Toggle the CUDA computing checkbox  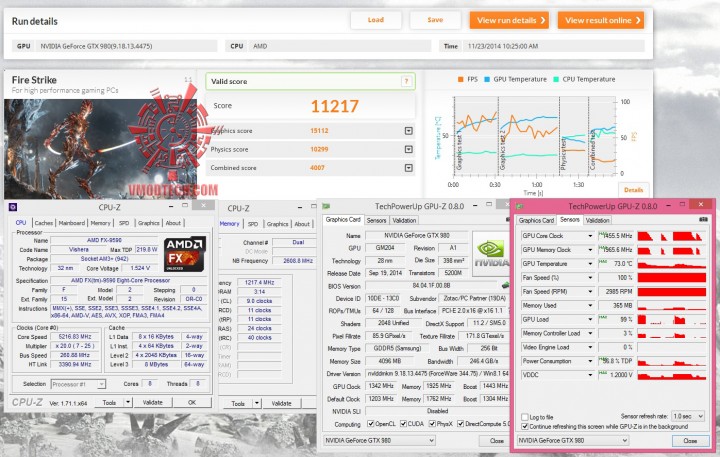(403, 424)
